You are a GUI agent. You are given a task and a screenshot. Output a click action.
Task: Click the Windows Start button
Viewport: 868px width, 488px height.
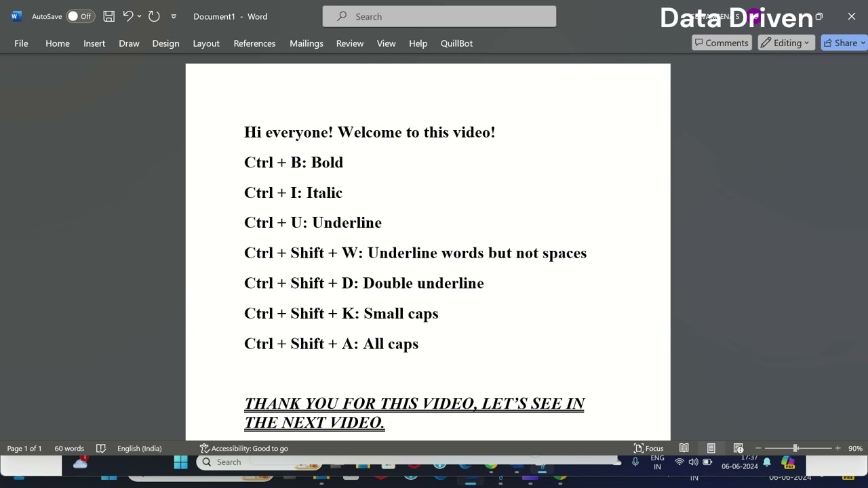180,462
